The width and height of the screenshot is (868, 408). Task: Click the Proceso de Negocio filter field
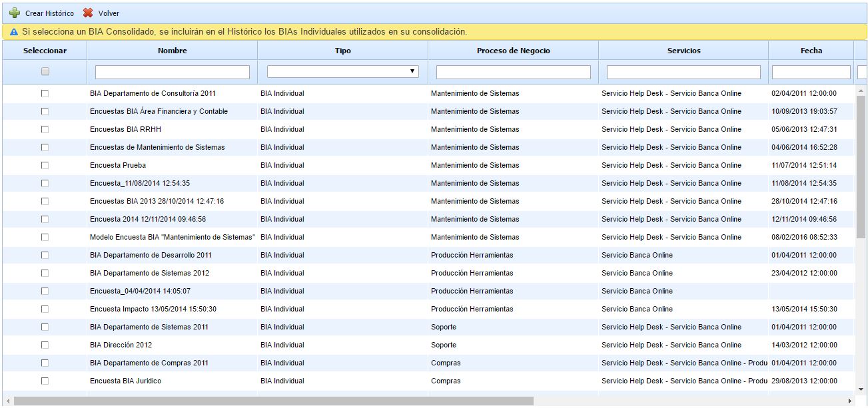pyautogui.click(x=513, y=72)
